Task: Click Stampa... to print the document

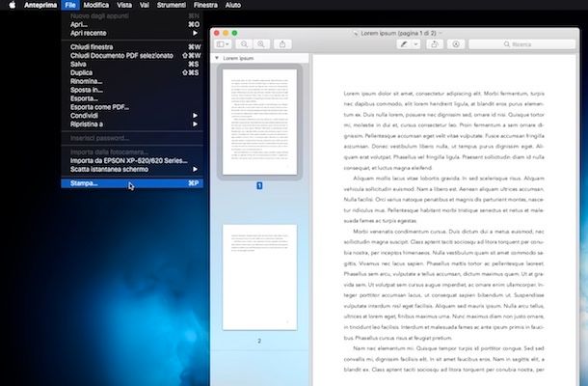Action: point(132,183)
